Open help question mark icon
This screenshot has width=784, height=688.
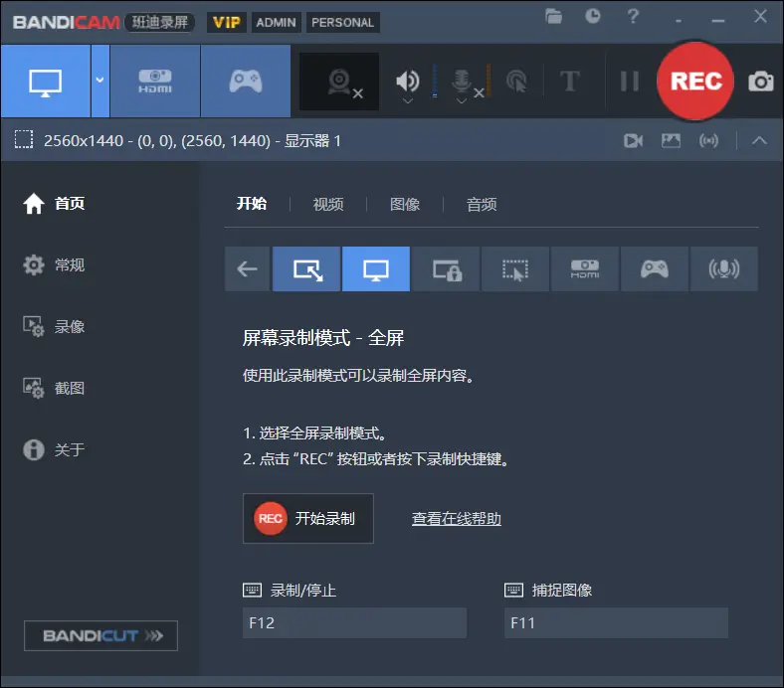coord(633,17)
